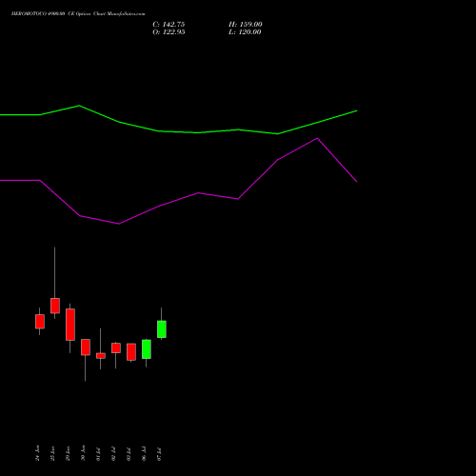476x476 pixels.
Task: Click the 30 Jun date axis label
Action: pos(83,453)
